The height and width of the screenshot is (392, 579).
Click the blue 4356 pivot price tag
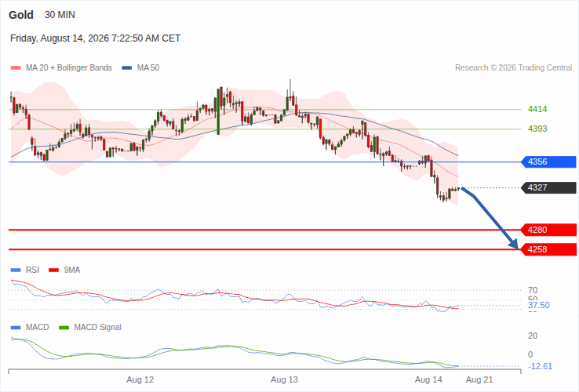(x=548, y=162)
